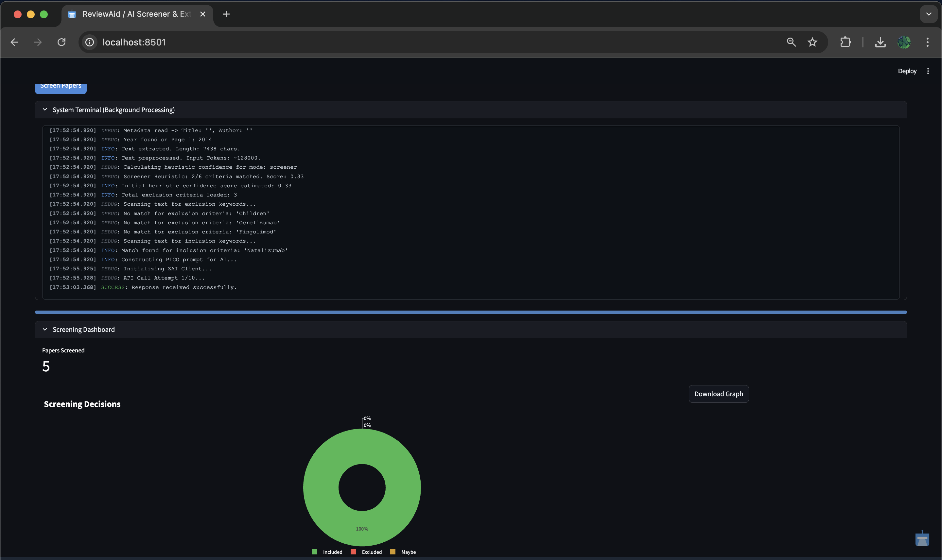Reload the localhost page
This screenshot has width=942, height=560.
(x=61, y=42)
